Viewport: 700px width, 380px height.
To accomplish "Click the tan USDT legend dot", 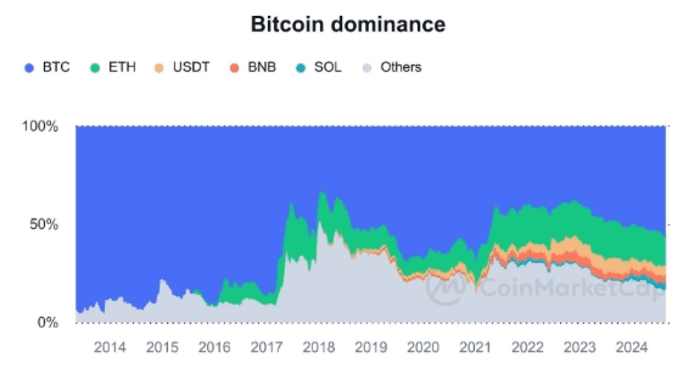I will (159, 68).
